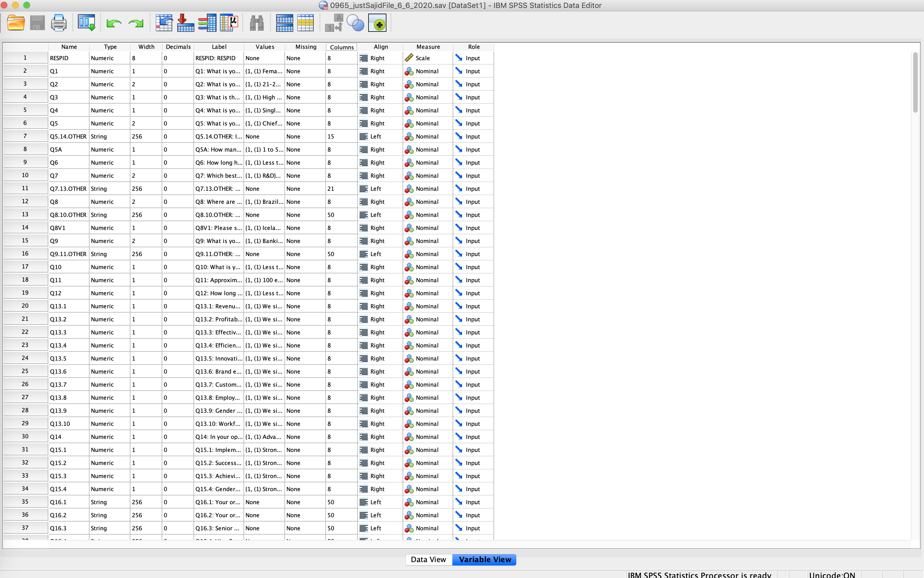Toggle the Value Labels icon

coord(334,23)
